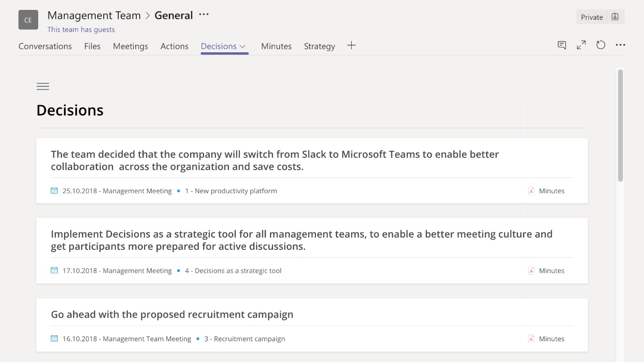Click the This team has guests link
This screenshot has width=644, height=362.
click(81, 29)
